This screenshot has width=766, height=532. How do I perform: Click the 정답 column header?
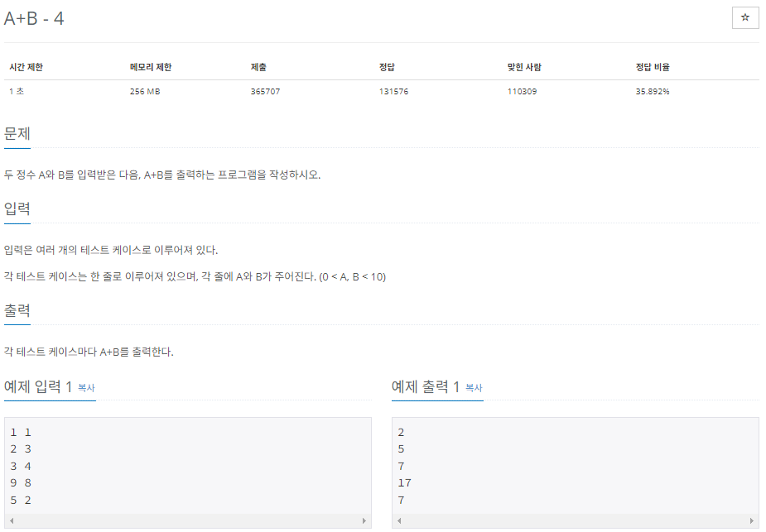[387, 67]
